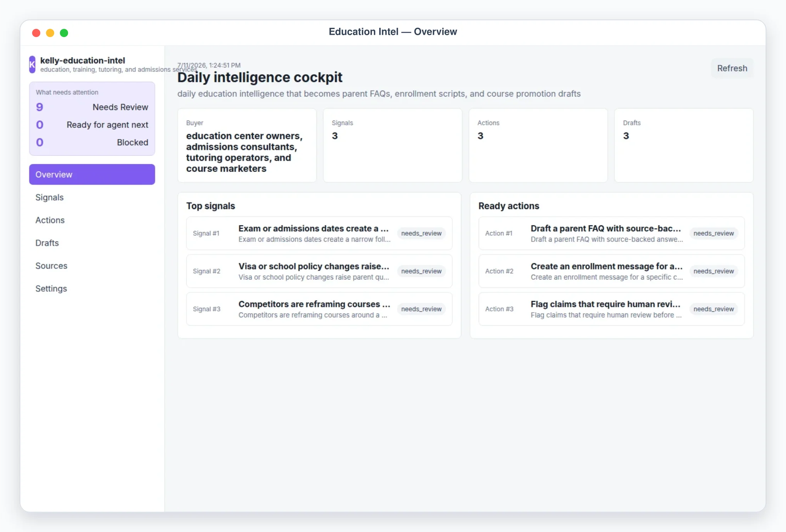Click the yellow minimize window dot
786x532 pixels.
point(50,33)
